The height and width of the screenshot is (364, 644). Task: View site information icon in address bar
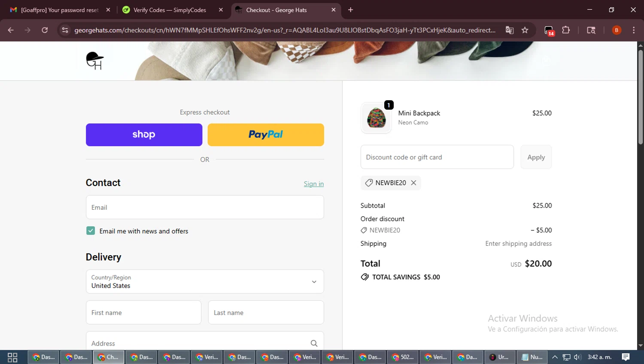click(x=65, y=30)
